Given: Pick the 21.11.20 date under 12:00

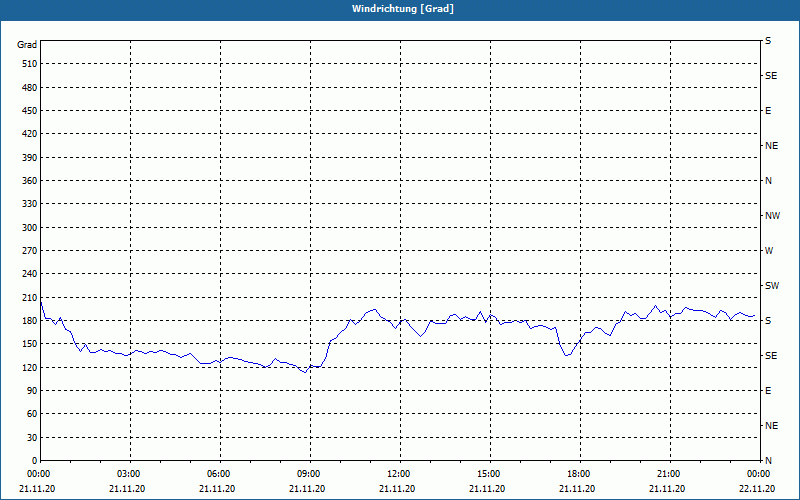Looking at the screenshot, I should [397, 489].
